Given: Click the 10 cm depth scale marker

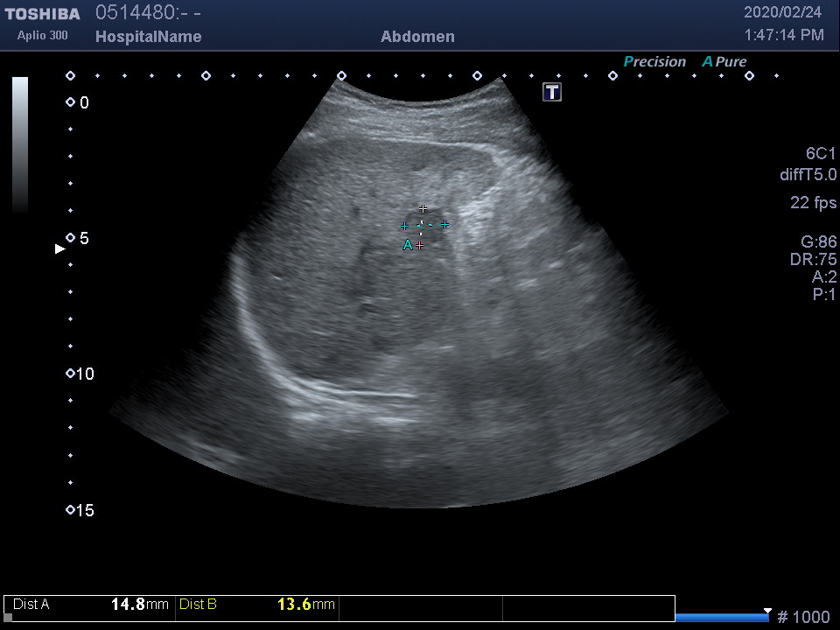Looking at the screenshot, I should 71,374.
